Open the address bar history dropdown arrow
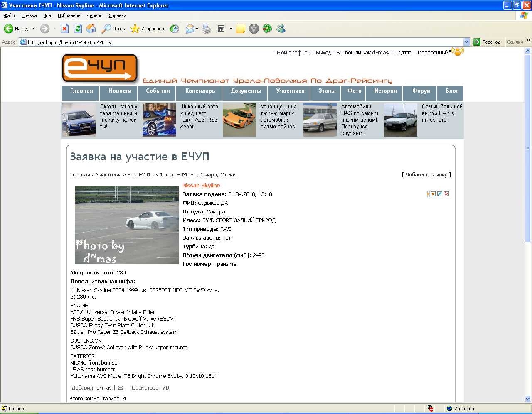The width and height of the screenshot is (532, 414). coord(466,42)
